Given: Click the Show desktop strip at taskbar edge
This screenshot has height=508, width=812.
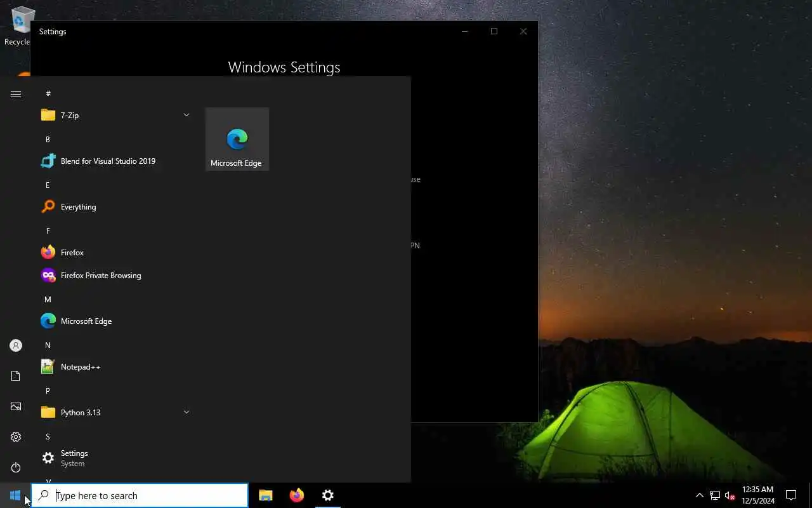Looking at the screenshot, I should click(809, 495).
